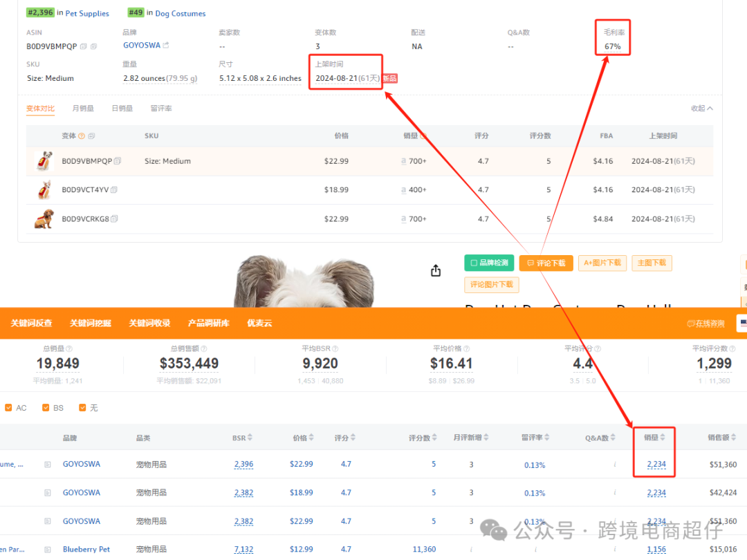Click the Amazon sales icon beside 400+
This screenshot has height=560, width=747.
(x=404, y=190)
